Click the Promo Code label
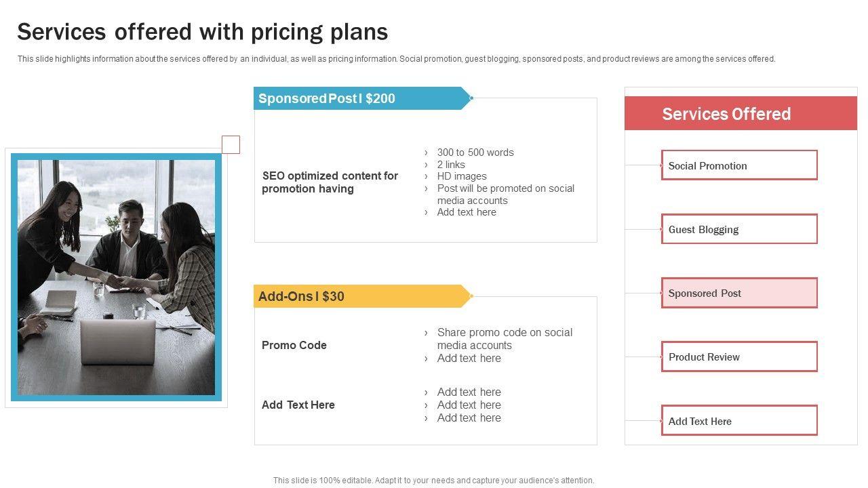Image resolution: width=868 pixels, height=488 pixels. point(294,345)
